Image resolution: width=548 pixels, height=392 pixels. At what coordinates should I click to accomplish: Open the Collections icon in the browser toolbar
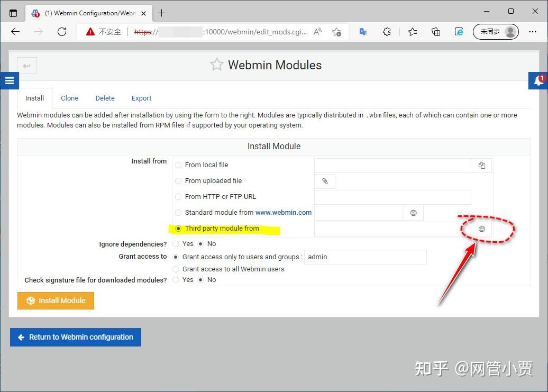(x=435, y=32)
